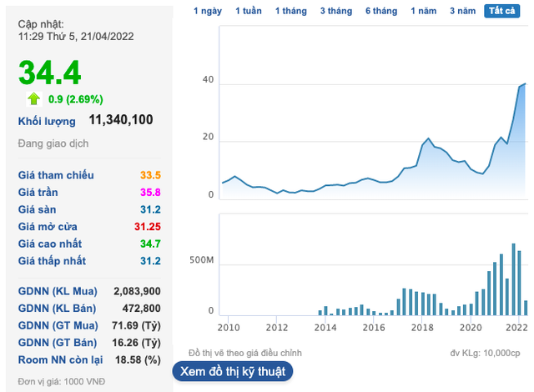Switch chart to '1 tuần' range
This screenshot has height=392, width=534.
[x=249, y=11]
